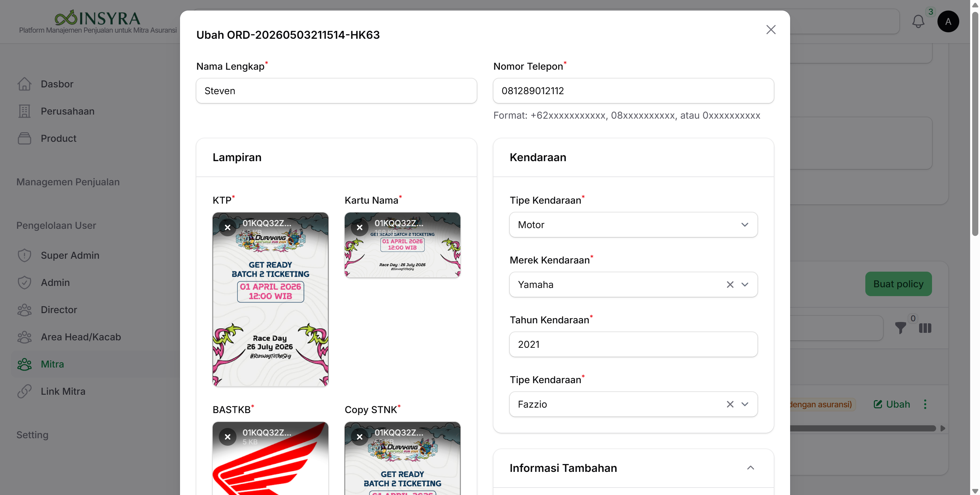Click the Kendaraan section title
Image resolution: width=980 pixels, height=495 pixels.
click(538, 157)
